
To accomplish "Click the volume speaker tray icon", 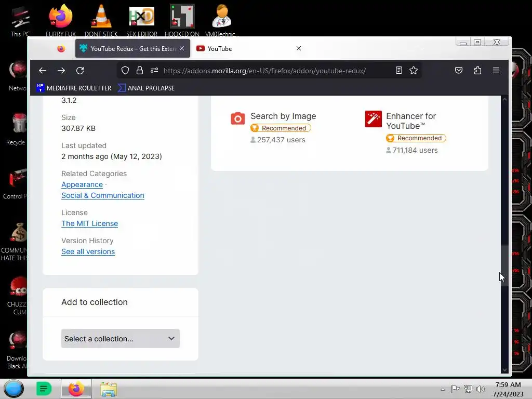I will [480, 389].
